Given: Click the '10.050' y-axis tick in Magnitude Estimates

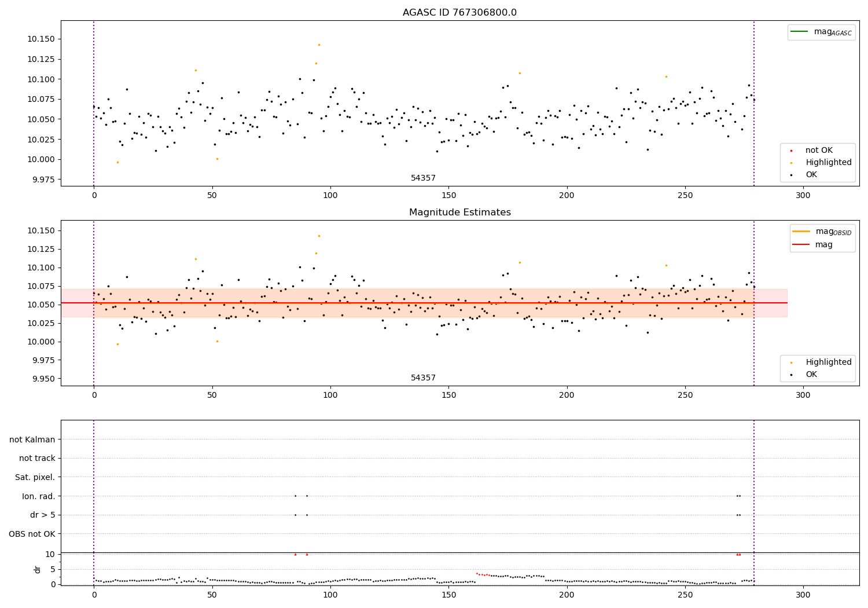Looking at the screenshot, I should [41, 305].
